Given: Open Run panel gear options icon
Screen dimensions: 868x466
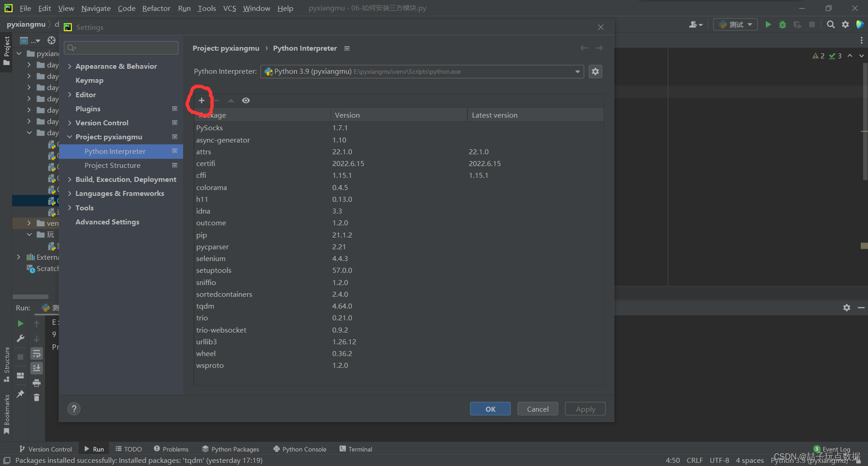Looking at the screenshot, I should click(x=847, y=308).
